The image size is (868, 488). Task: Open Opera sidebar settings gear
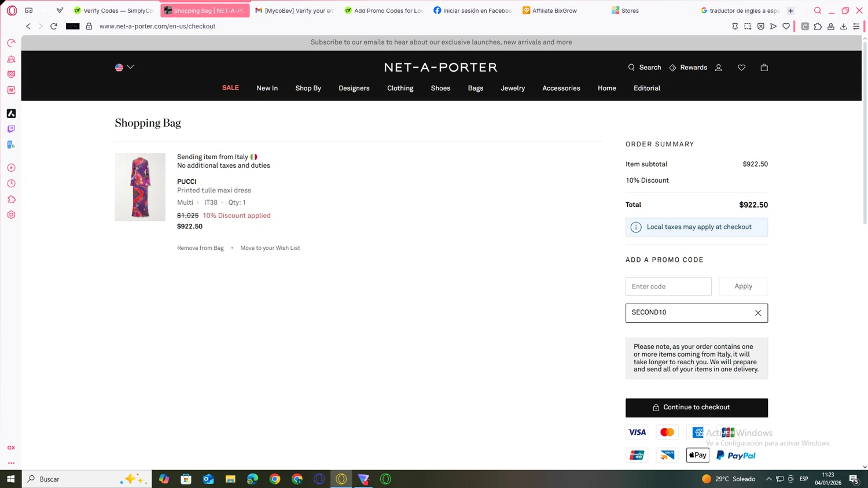(x=11, y=215)
